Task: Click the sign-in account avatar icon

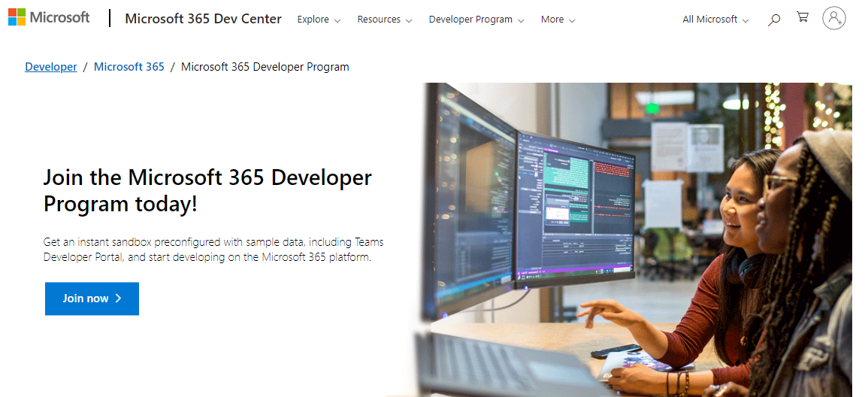Action: point(833,18)
